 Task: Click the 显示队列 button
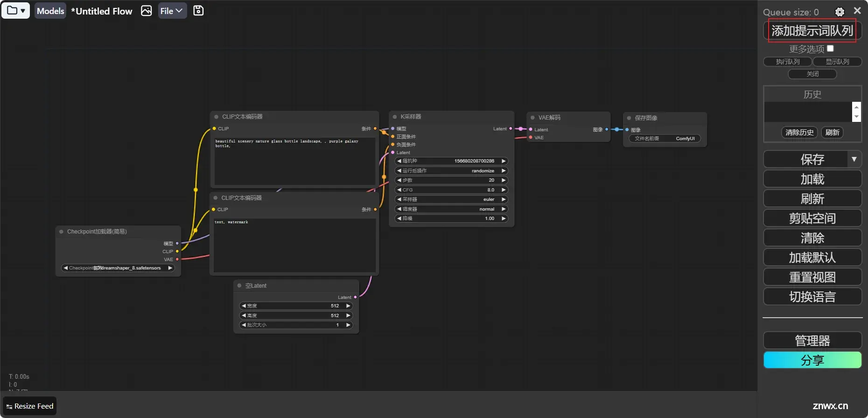[x=837, y=62]
